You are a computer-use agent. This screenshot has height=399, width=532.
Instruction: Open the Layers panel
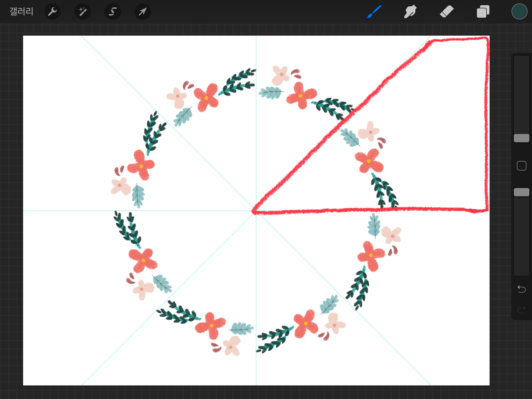pos(483,11)
